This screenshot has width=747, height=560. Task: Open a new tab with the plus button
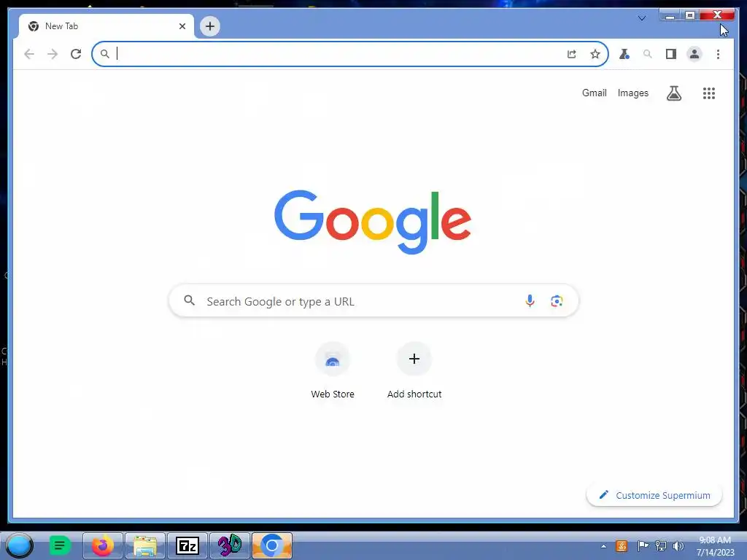point(210,26)
